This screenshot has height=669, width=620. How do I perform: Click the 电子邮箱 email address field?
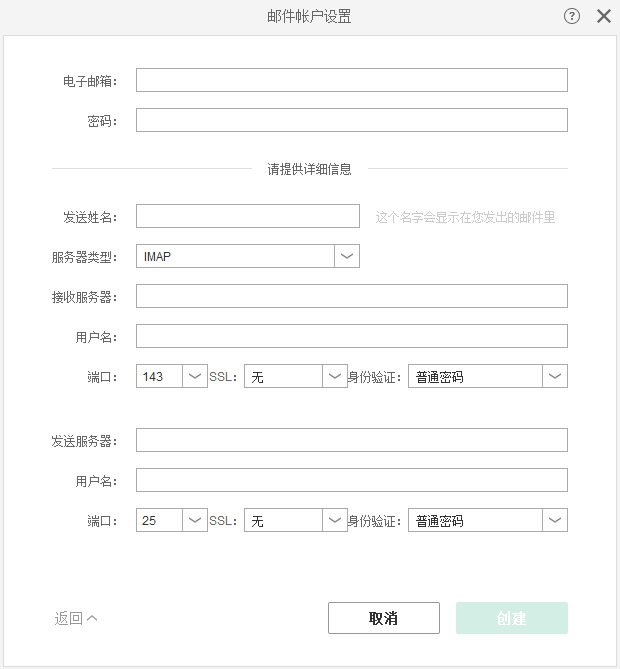[x=352, y=80]
